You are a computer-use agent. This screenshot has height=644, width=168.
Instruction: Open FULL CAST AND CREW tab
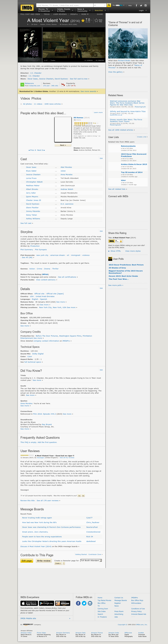30,14
